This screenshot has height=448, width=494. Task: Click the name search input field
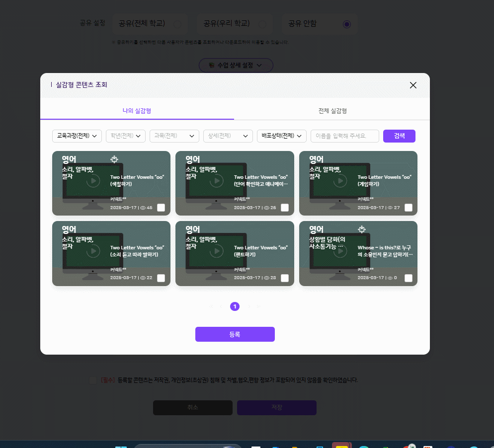344,136
